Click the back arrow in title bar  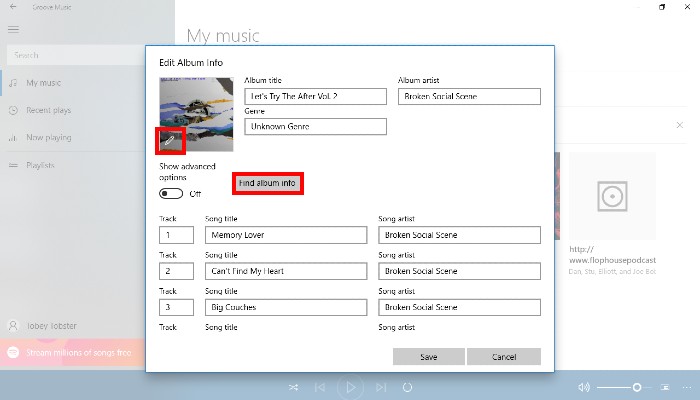point(13,7)
